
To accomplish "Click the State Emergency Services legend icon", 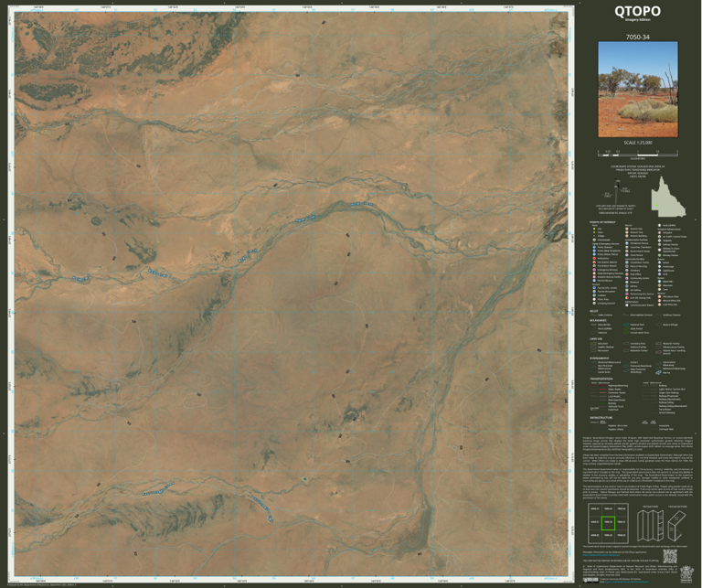I will [x=594, y=273].
